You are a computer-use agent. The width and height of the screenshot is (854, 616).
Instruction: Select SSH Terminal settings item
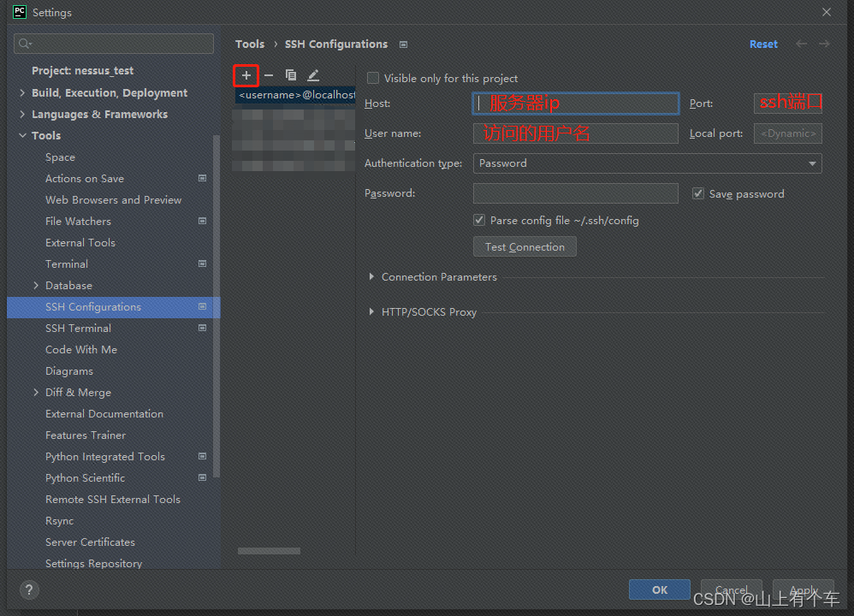(x=79, y=329)
